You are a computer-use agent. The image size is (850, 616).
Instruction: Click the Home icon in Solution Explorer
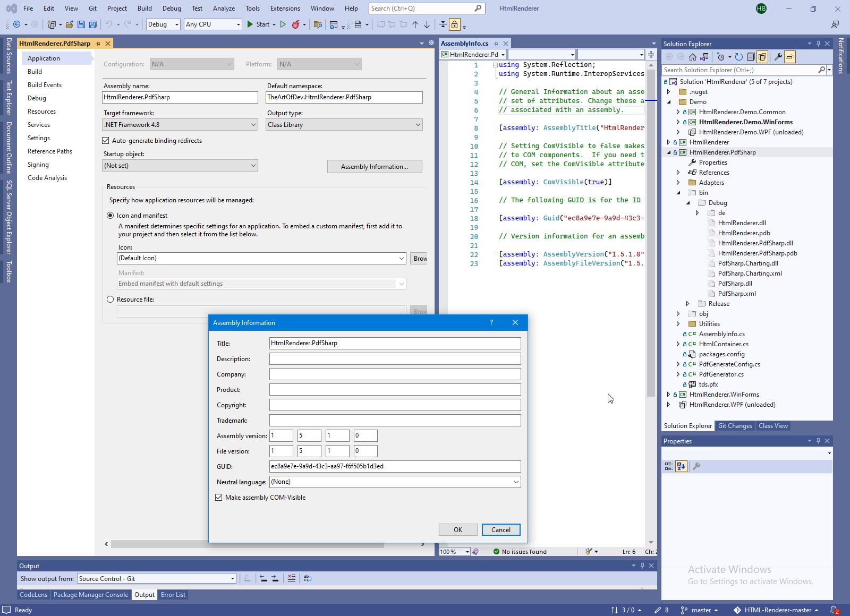693,57
